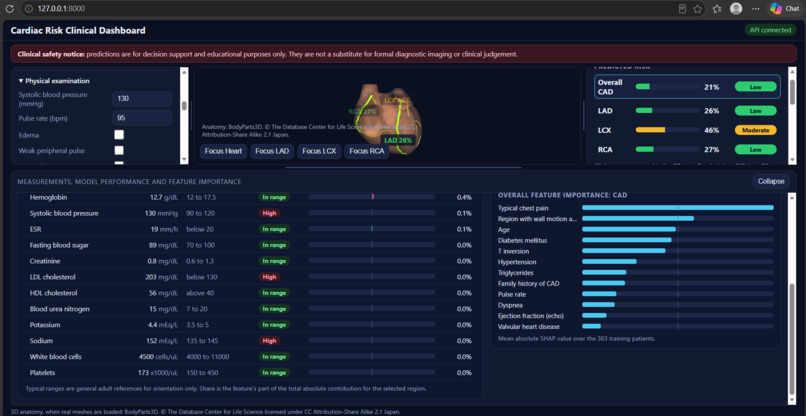The image size is (806, 416).
Task: Click the High badge for LDL cholesterol
Action: (269, 277)
